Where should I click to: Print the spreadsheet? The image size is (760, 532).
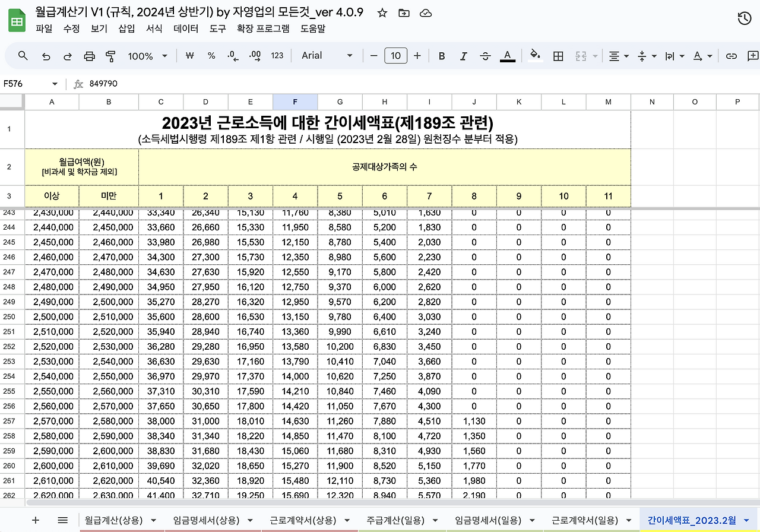(90, 56)
